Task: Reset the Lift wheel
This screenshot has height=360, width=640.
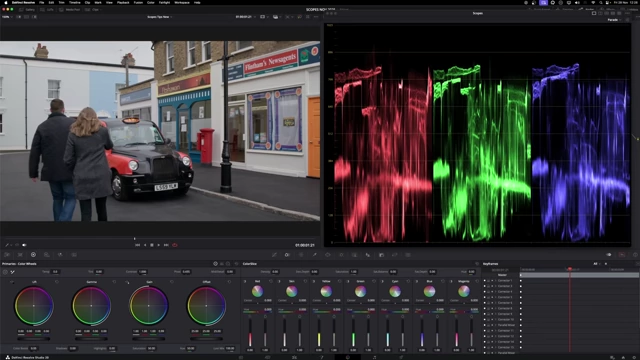Action: pos(57,282)
